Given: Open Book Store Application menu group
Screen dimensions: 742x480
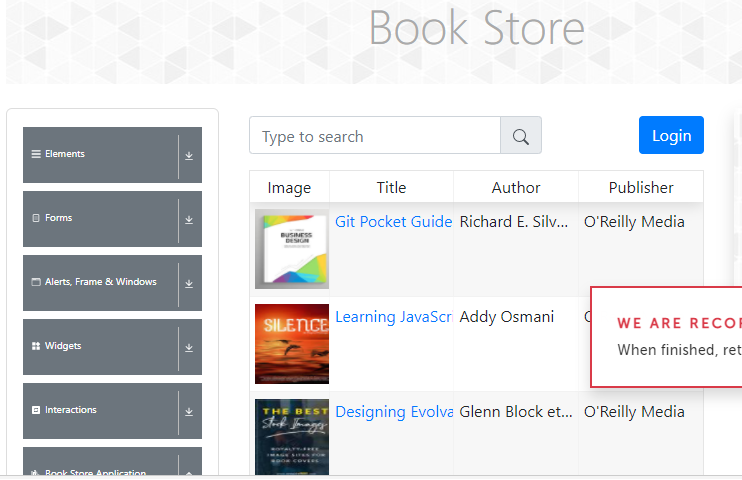Looking at the screenshot, I should [x=112, y=462].
